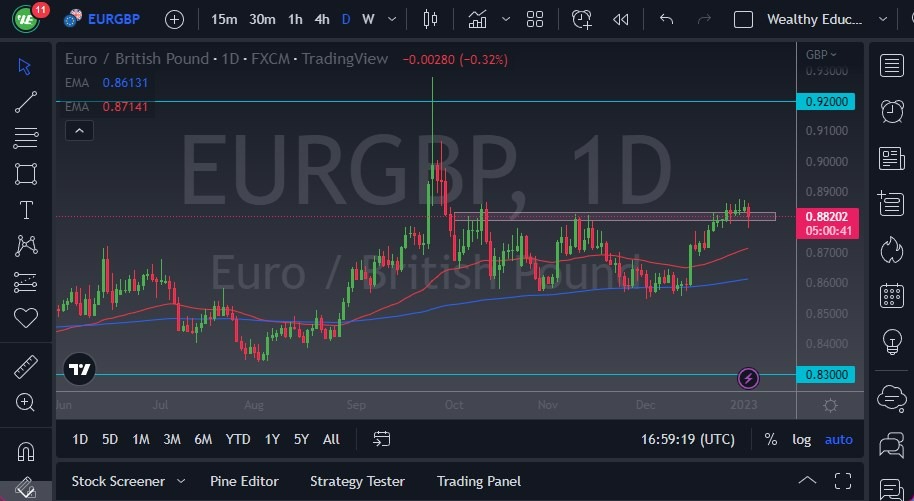Select the ruler measure tool
The width and height of the screenshot is (914, 501).
pos(26,367)
